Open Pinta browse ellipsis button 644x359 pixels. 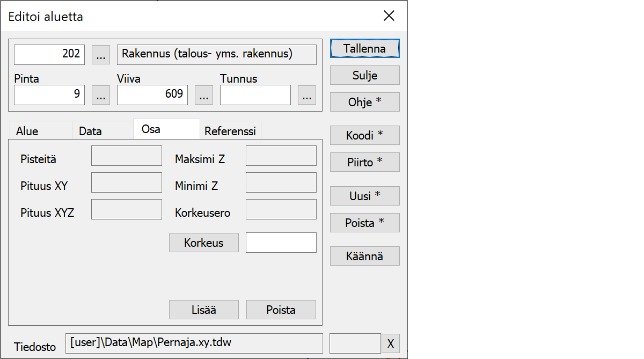coord(101,95)
